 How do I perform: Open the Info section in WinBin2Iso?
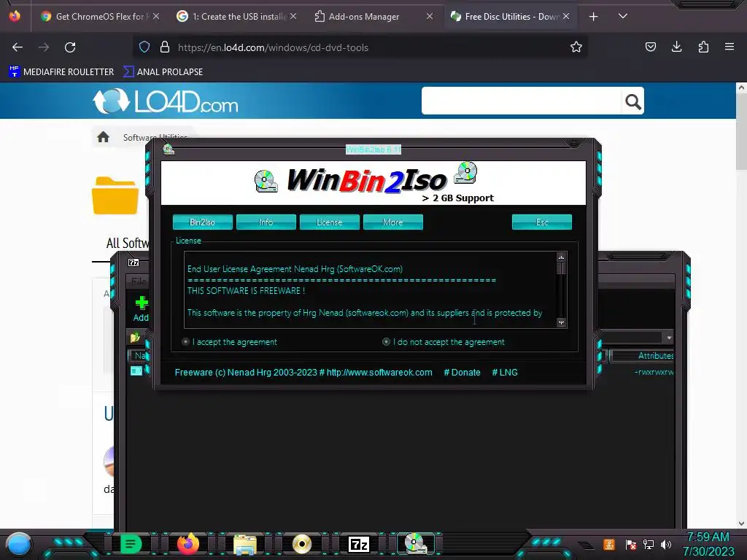point(266,222)
